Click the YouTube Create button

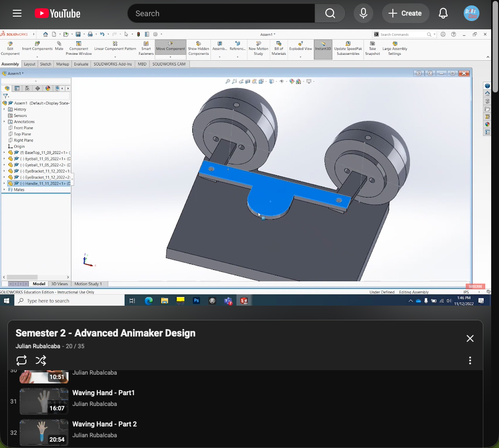(x=406, y=13)
